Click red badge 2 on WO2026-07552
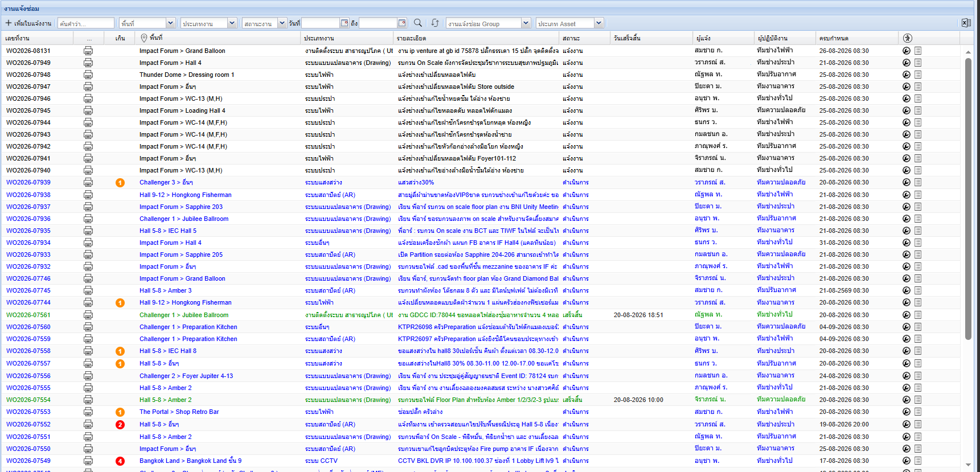The width and height of the screenshot is (980, 472). pos(120,425)
